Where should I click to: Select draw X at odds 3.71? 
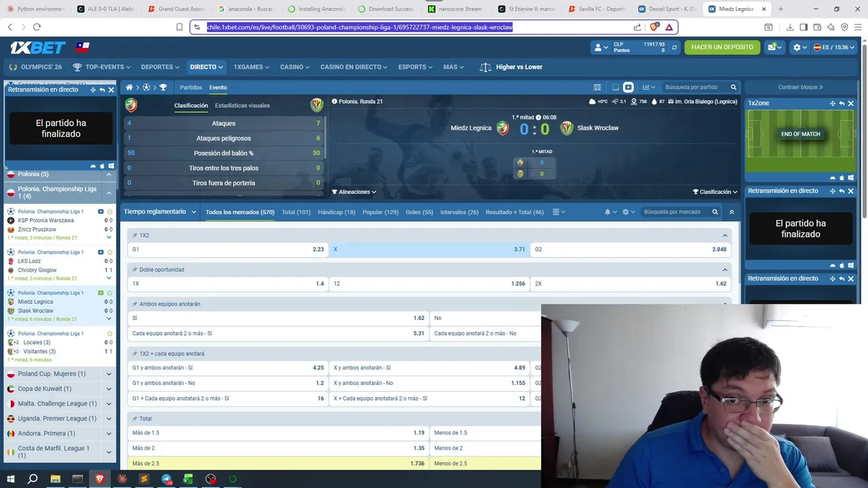(429, 249)
